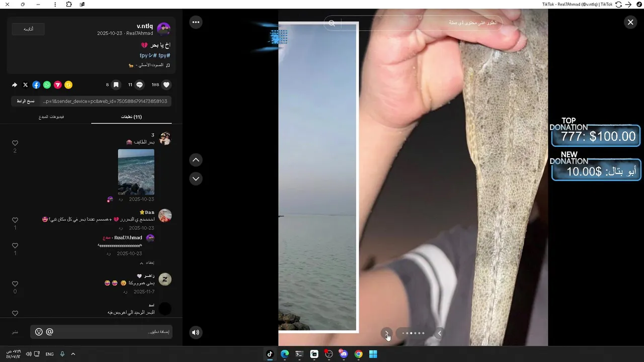Open Streamlabs icon on taskbar
The height and width of the screenshot is (362, 644).
(314, 354)
